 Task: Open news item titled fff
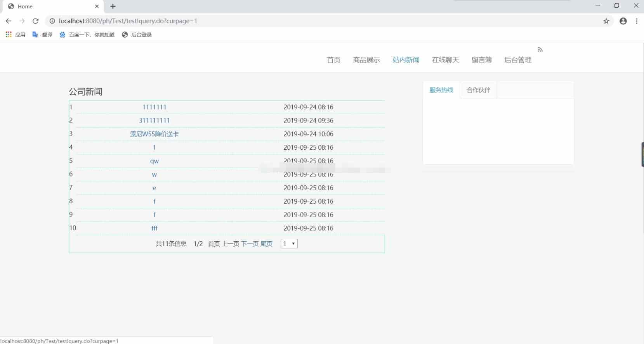click(154, 228)
